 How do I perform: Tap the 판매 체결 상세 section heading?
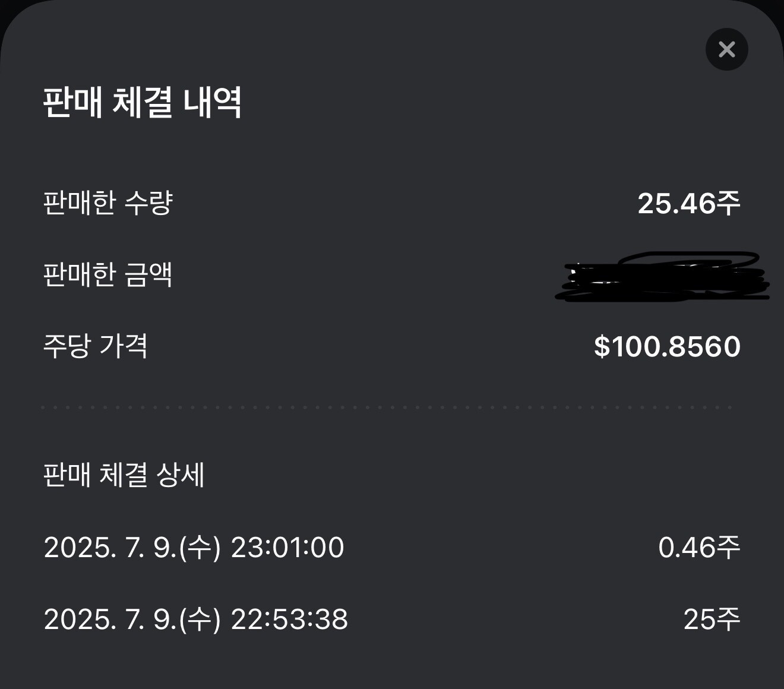124,475
